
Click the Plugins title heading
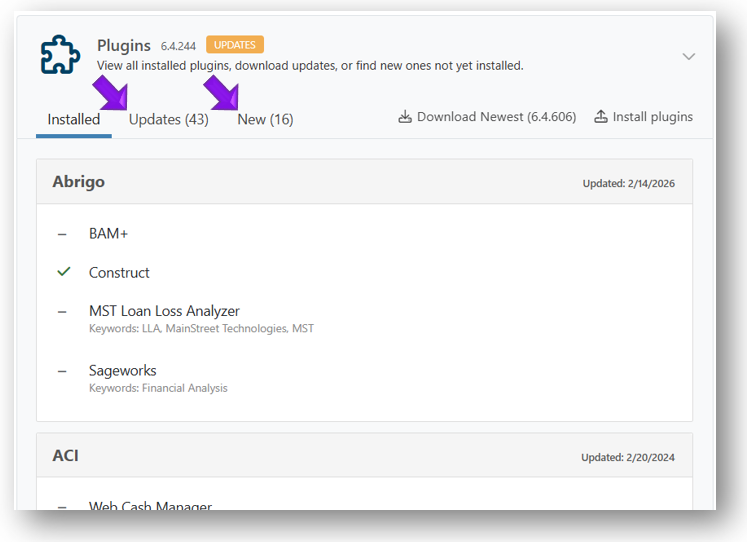pyautogui.click(x=124, y=46)
